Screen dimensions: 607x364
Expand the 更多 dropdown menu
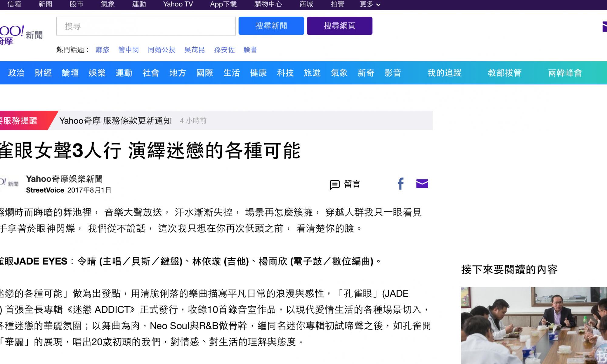click(x=370, y=4)
